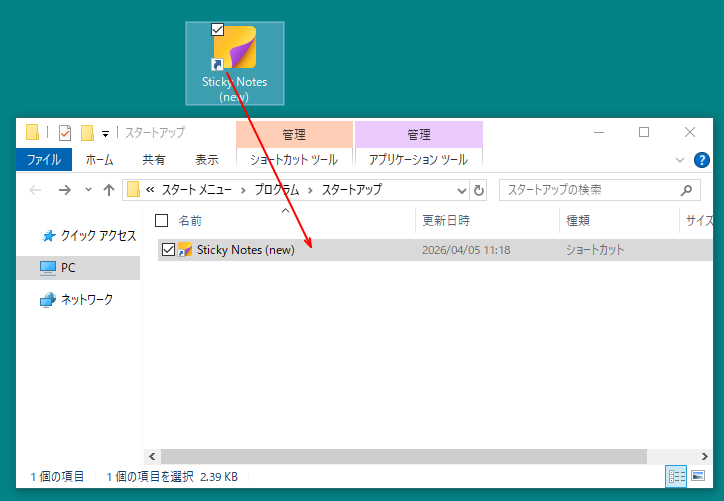Sort by the 名前 column header

pos(190,221)
